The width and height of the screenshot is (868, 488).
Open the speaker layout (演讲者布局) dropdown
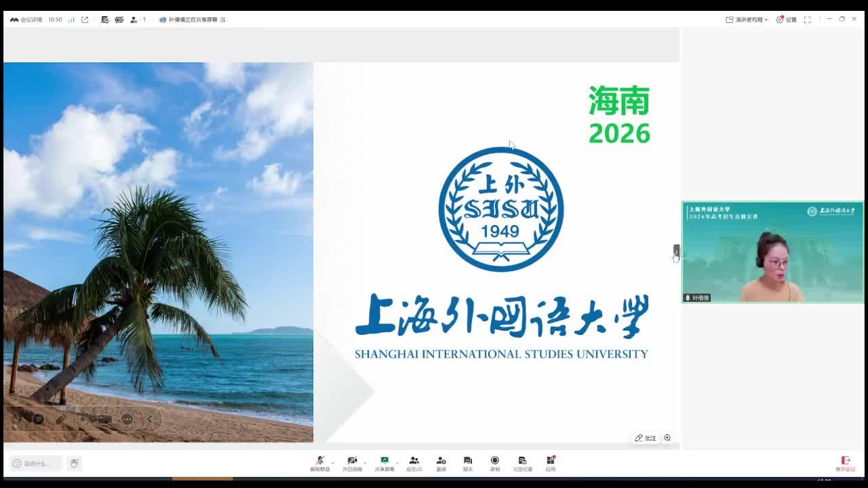[x=747, y=20]
